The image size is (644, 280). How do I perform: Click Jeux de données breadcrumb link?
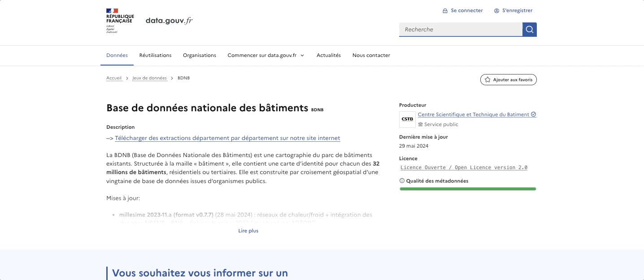click(x=150, y=78)
